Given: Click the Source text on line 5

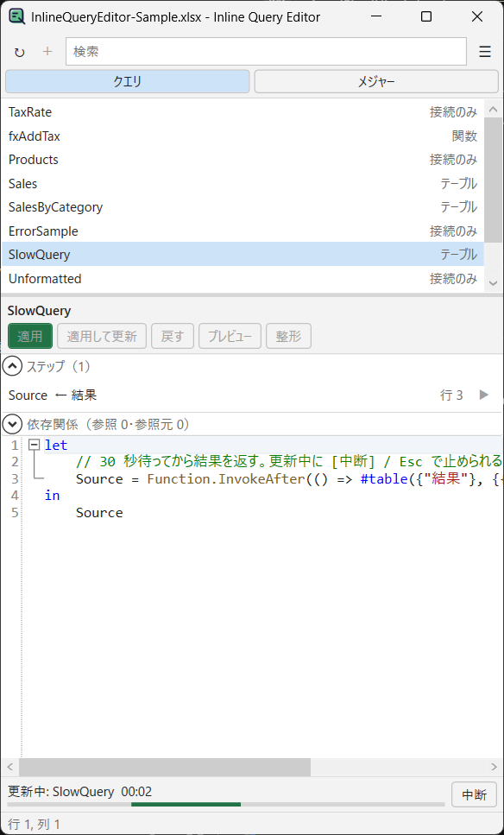Looking at the screenshot, I should 99,513.
